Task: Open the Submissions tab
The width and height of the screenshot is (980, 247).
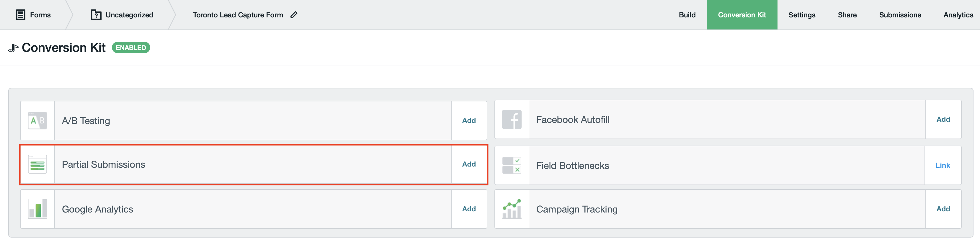Action: pyautogui.click(x=900, y=15)
